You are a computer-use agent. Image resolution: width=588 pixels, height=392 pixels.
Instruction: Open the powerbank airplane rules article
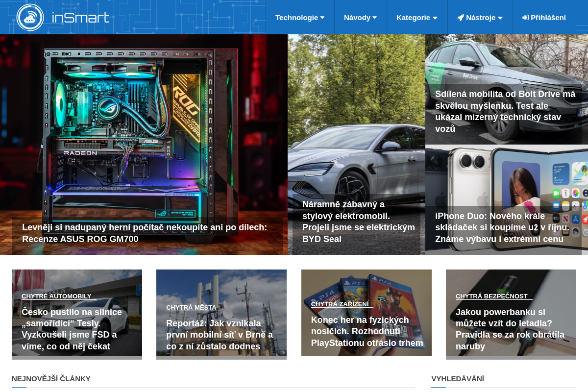pyautogui.click(x=510, y=329)
